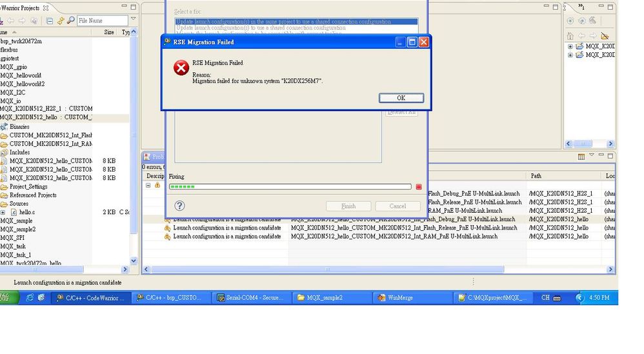
Task: Click the Fixing progress bar
Action: click(290, 186)
